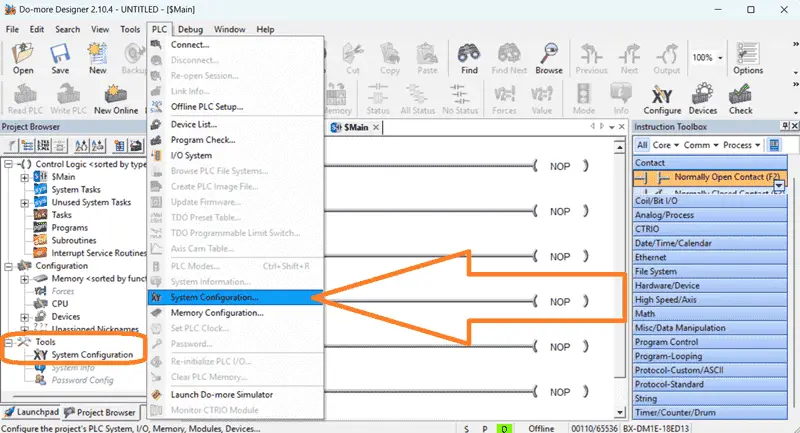Click the Write PLC toolbar icon
Image resolution: width=800 pixels, height=433 pixels.
(68, 100)
